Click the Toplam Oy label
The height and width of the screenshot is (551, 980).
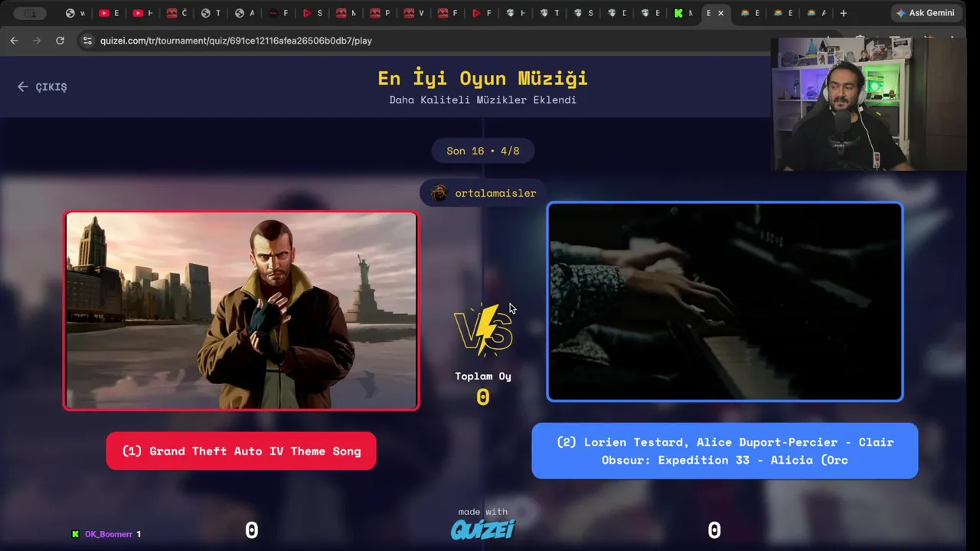[483, 376]
